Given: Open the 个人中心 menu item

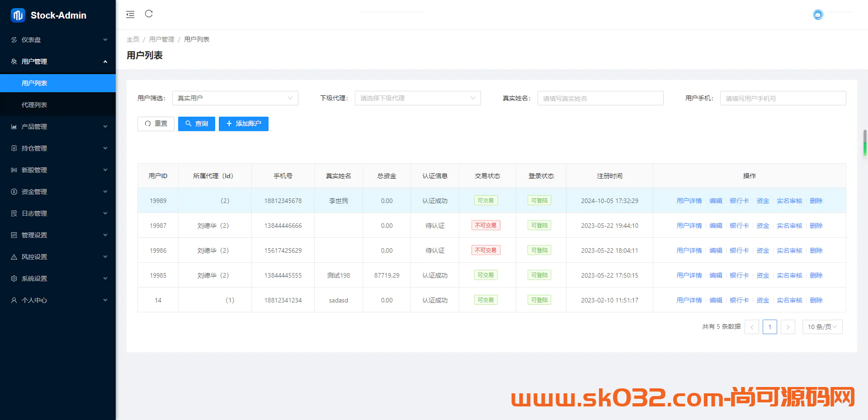Looking at the screenshot, I should pyautogui.click(x=58, y=300).
